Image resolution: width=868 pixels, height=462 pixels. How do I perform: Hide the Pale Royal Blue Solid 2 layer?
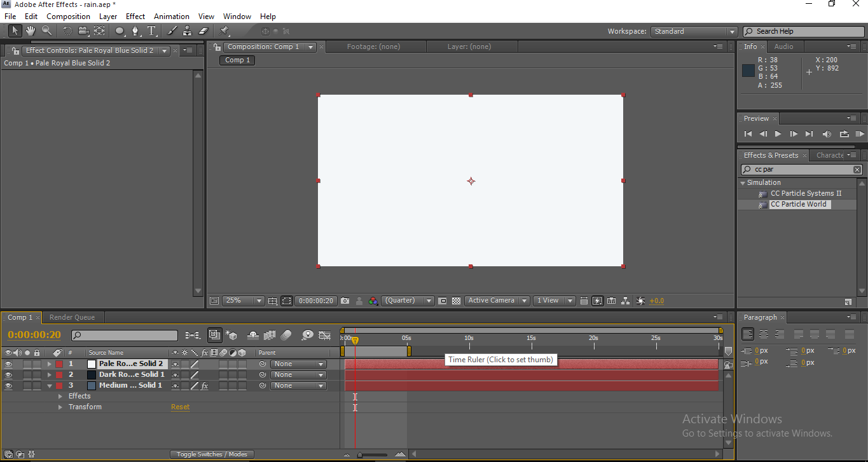pyautogui.click(x=8, y=364)
